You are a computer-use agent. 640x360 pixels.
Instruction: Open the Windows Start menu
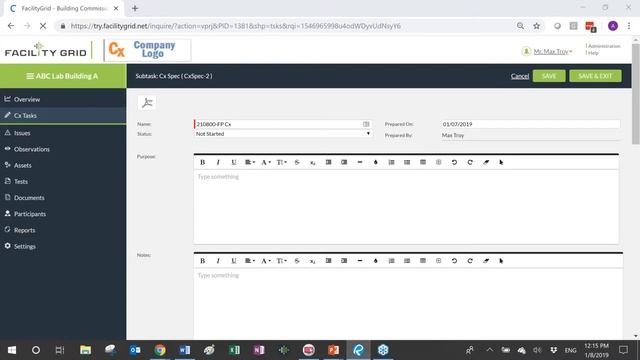point(12,350)
